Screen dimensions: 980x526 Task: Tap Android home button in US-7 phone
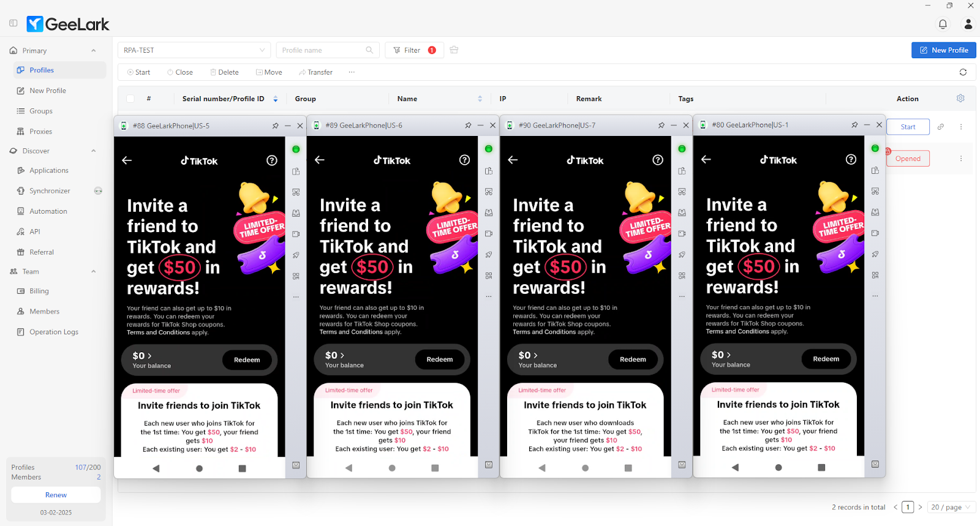click(585, 468)
